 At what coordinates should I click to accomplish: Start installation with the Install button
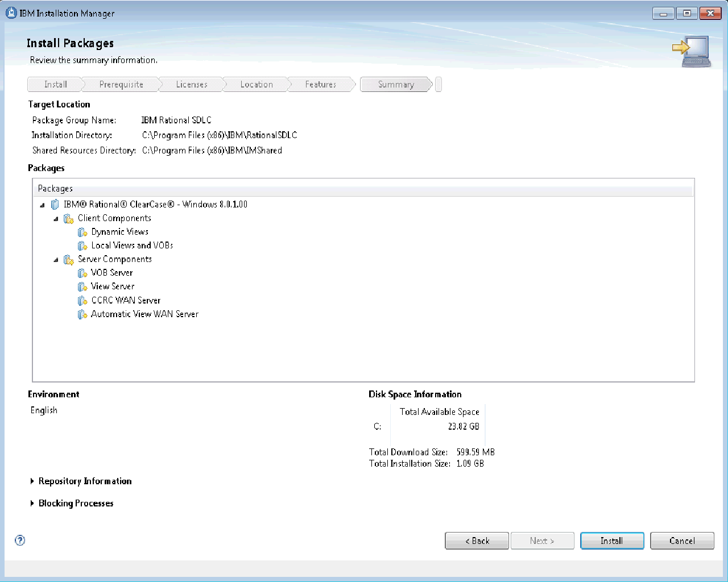pos(612,541)
